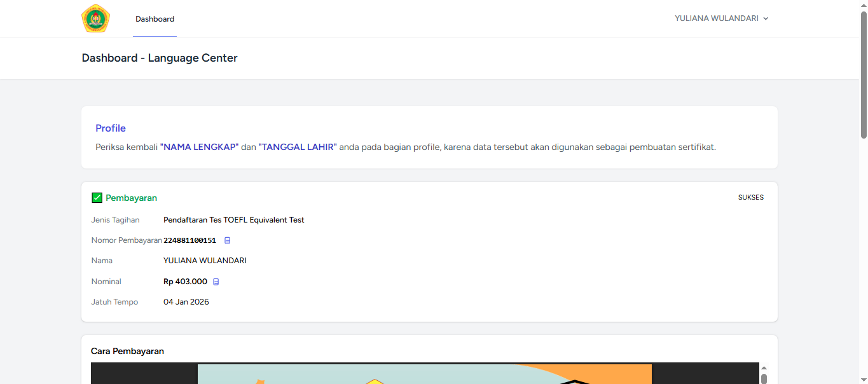
Task: Click the Cara Pembayaran guide image
Action: [424, 374]
